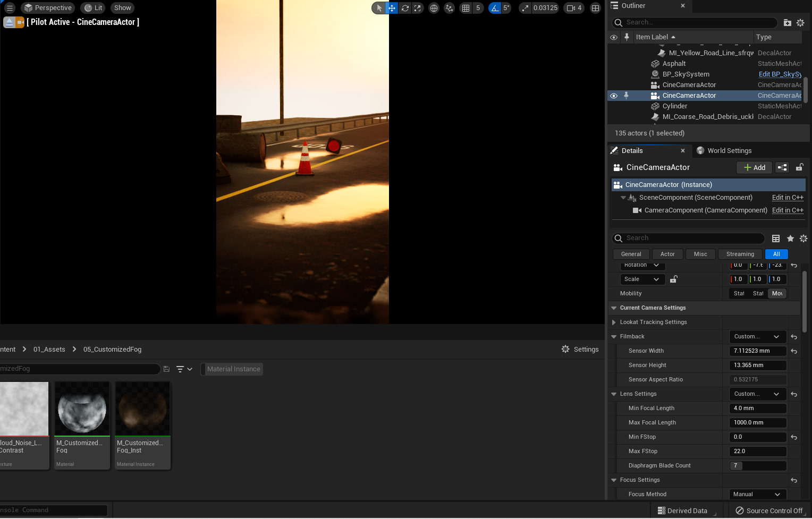Screen dimensions: 812x519
Task: Sort Outliner by Type column
Action: click(778, 37)
